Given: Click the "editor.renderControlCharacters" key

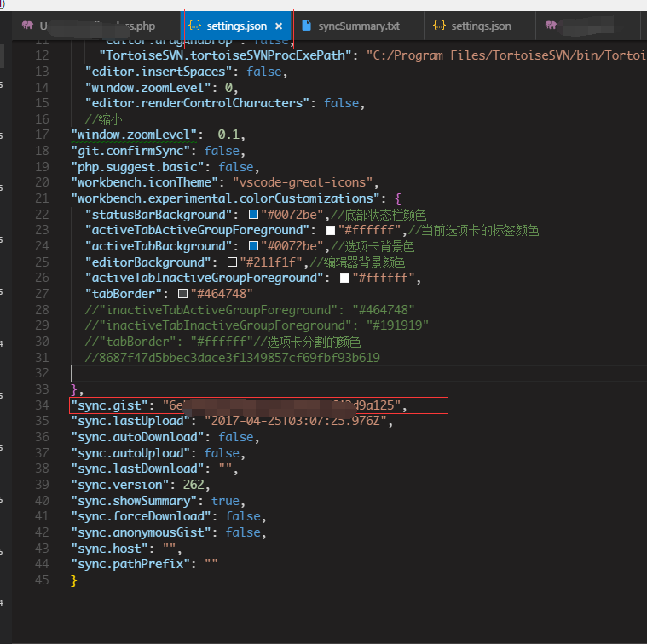Looking at the screenshot, I should pos(197,103).
